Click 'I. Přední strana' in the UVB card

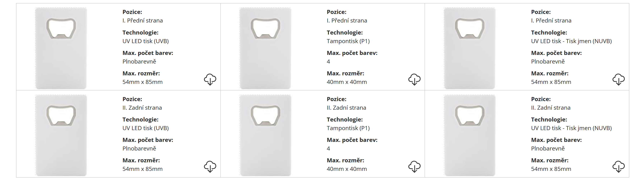coord(143,20)
